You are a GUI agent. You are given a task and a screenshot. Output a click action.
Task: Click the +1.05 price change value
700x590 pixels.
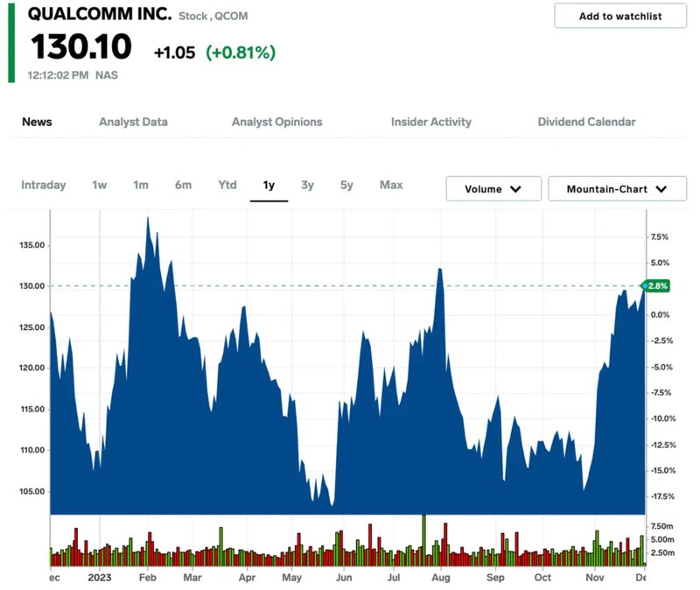pyautogui.click(x=174, y=53)
